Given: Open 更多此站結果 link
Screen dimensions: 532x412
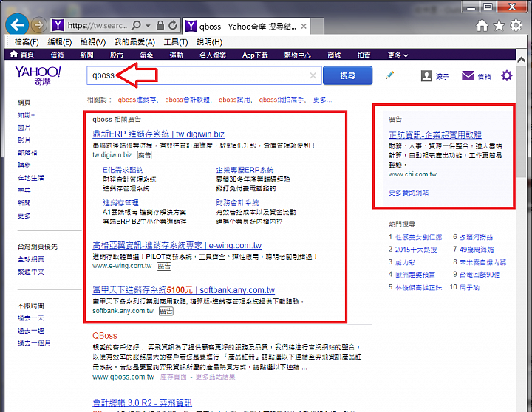Looking at the screenshot, I should click(216, 377).
